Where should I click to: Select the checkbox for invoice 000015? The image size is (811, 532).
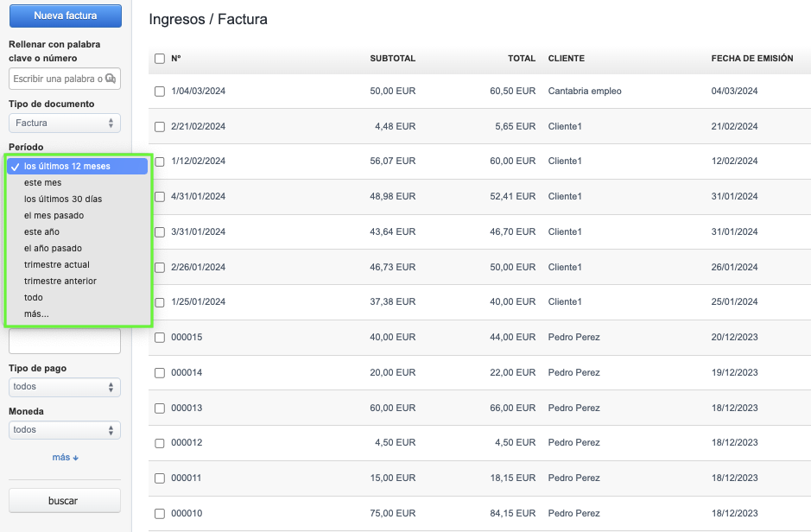tap(159, 338)
